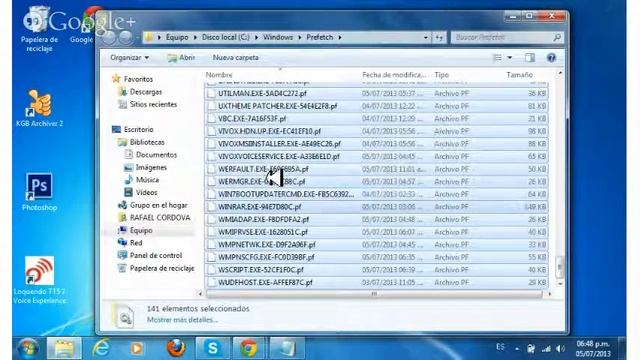Open Papelera de reciclaje desktop icon
The image size is (640, 360).
[39, 29]
